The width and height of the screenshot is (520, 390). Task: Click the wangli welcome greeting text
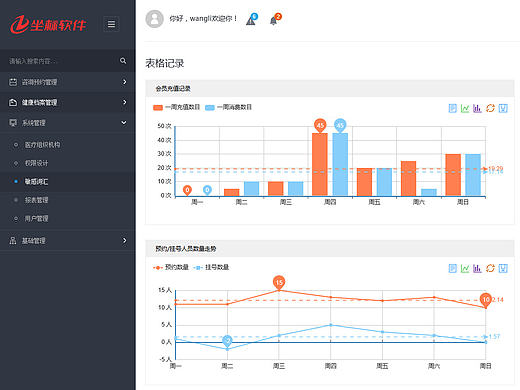point(203,19)
